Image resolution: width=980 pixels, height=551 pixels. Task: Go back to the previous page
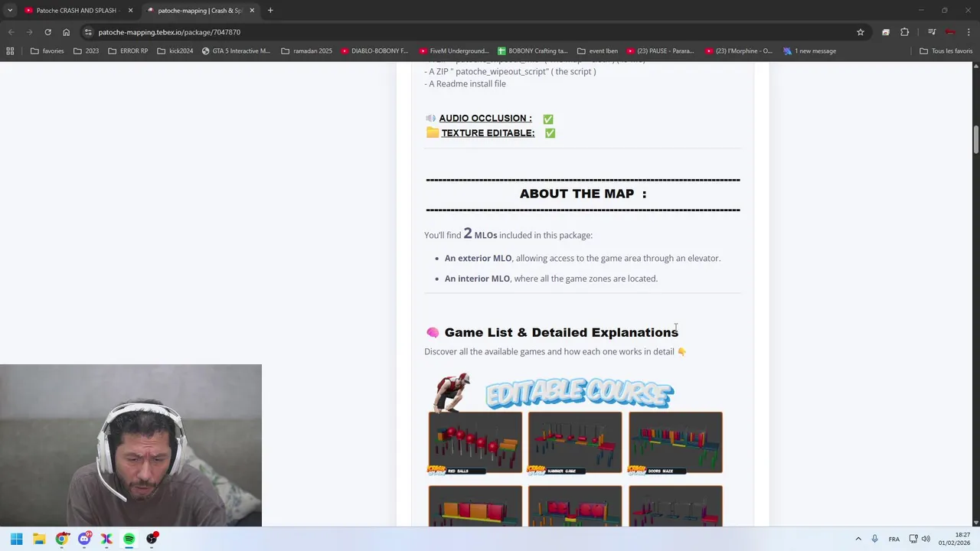[11, 32]
